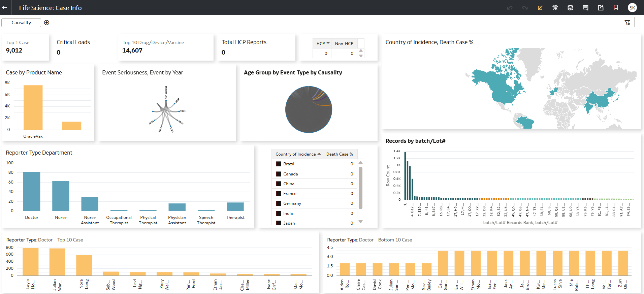Add a canvas with plus icon

pyautogui.click(x=47, y=23)
